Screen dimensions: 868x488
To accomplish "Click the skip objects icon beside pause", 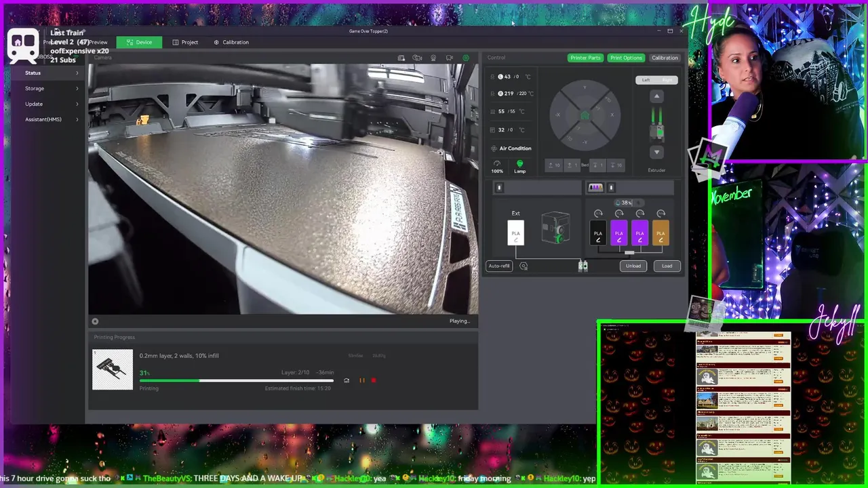I will coord(347,380).
